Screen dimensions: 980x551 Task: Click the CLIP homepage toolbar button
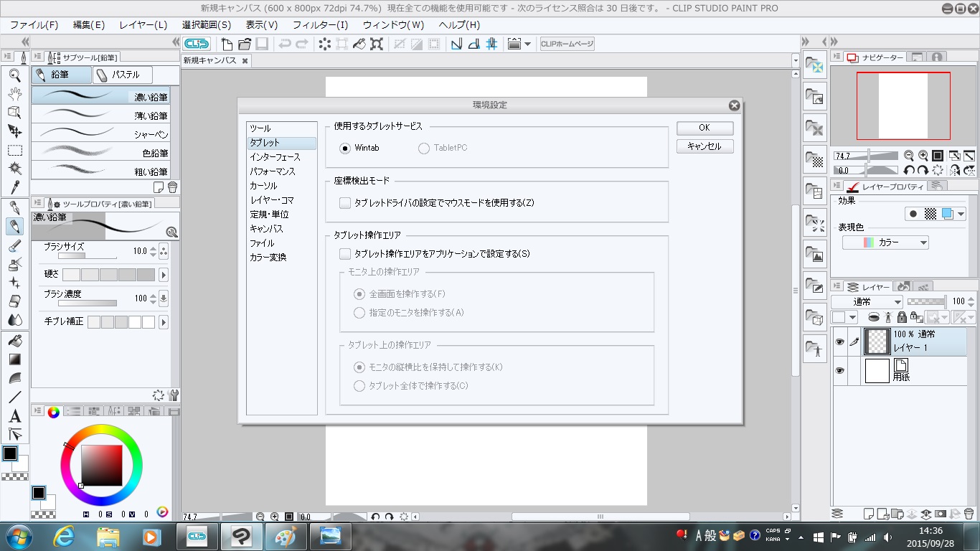click(567, 44)
